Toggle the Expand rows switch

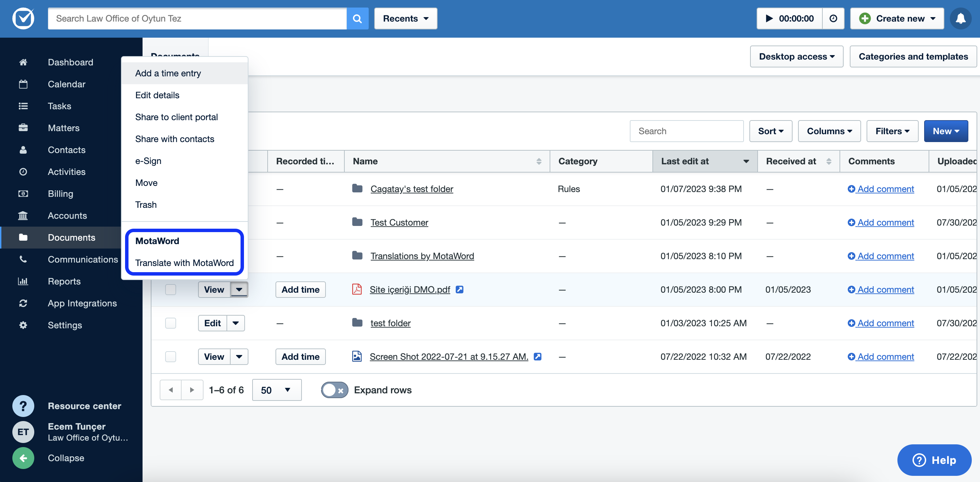click(x=334, y=390)
